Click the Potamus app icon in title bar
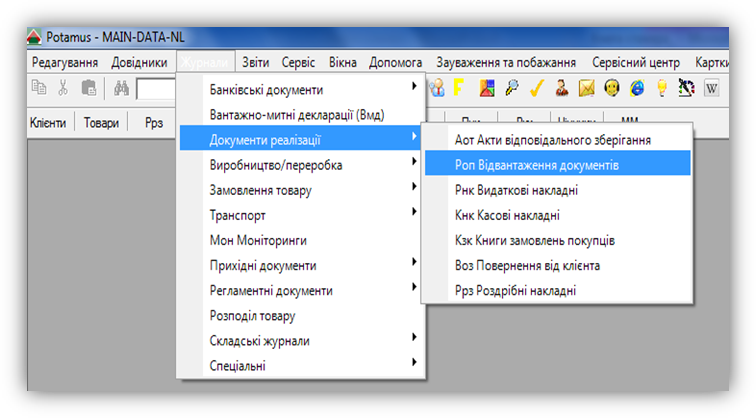 click(x=34, y=37)
